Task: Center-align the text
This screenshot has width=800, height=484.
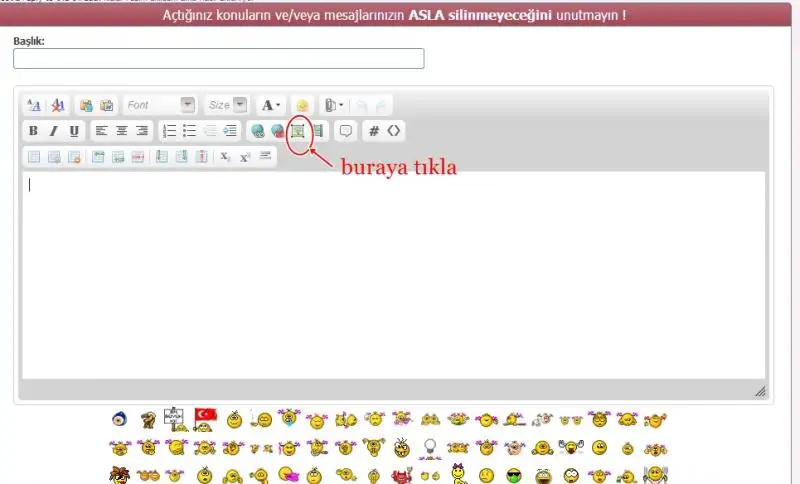Action: pyautogui.click(x=122, y=131)
